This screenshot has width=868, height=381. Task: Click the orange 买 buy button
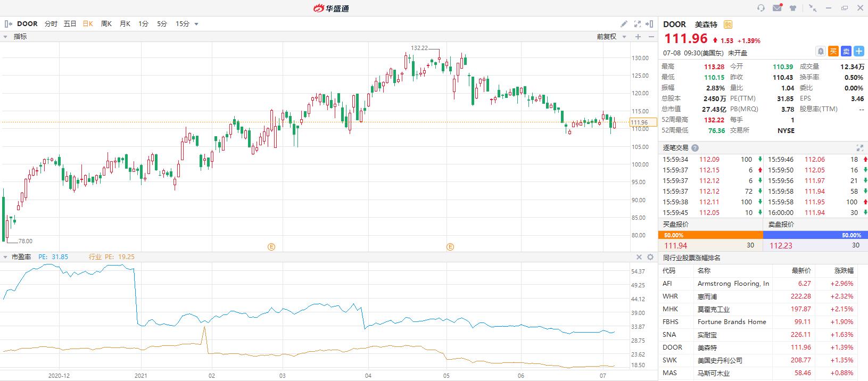833,51
